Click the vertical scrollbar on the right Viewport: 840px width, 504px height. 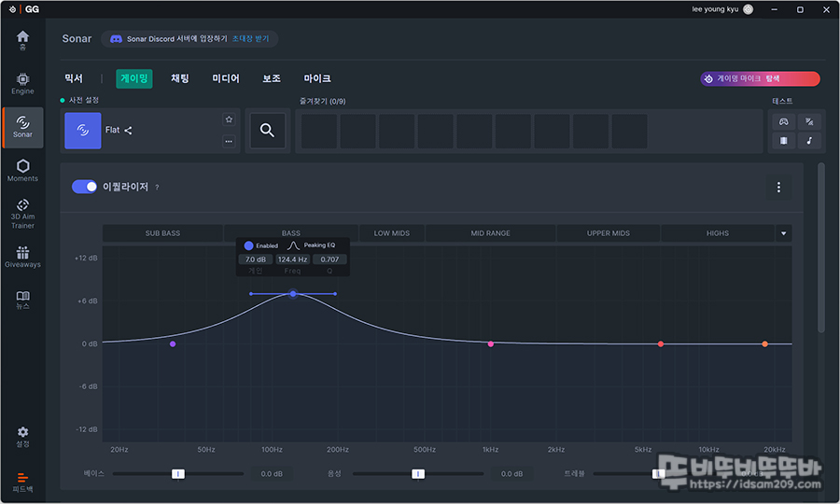[821, 248]
